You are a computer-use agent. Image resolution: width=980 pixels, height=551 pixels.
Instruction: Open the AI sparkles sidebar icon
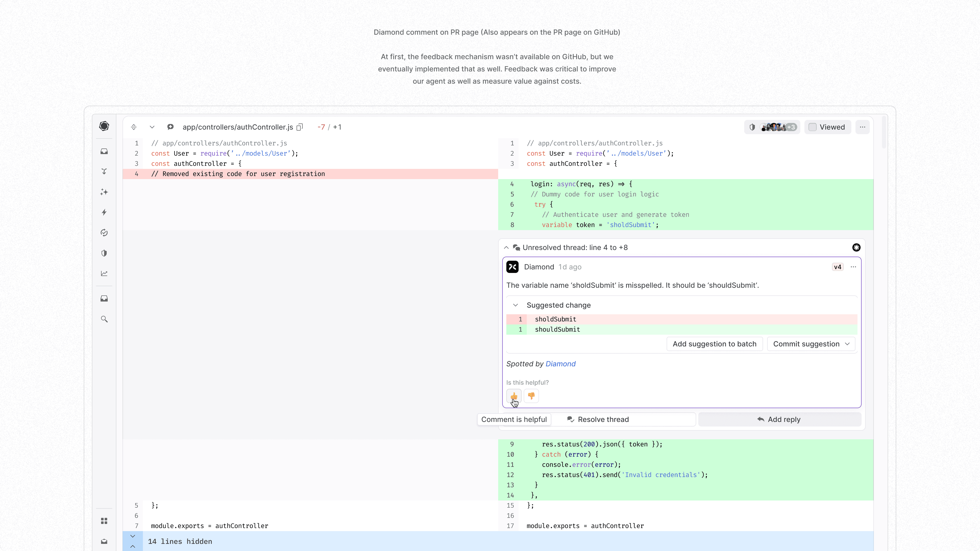(x=104, y=192)
